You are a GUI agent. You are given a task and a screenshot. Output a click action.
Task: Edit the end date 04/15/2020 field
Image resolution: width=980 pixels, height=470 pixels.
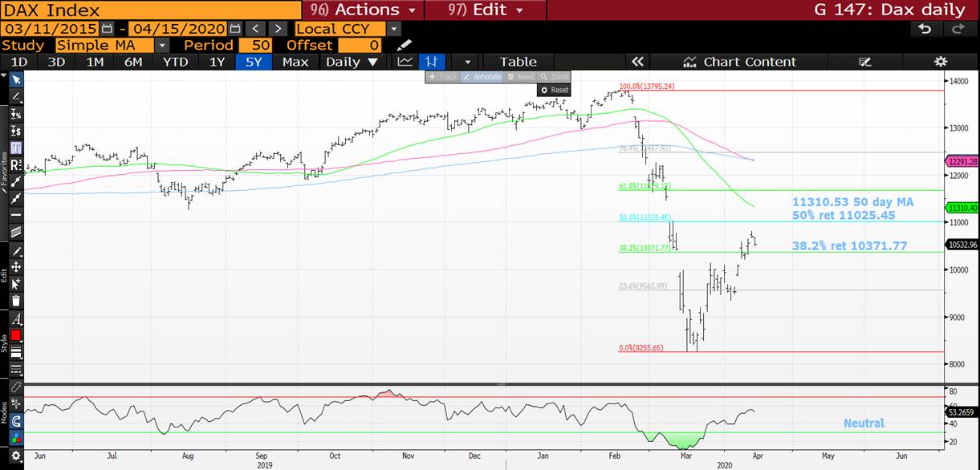pyautogui.click(x=178, y=29)
